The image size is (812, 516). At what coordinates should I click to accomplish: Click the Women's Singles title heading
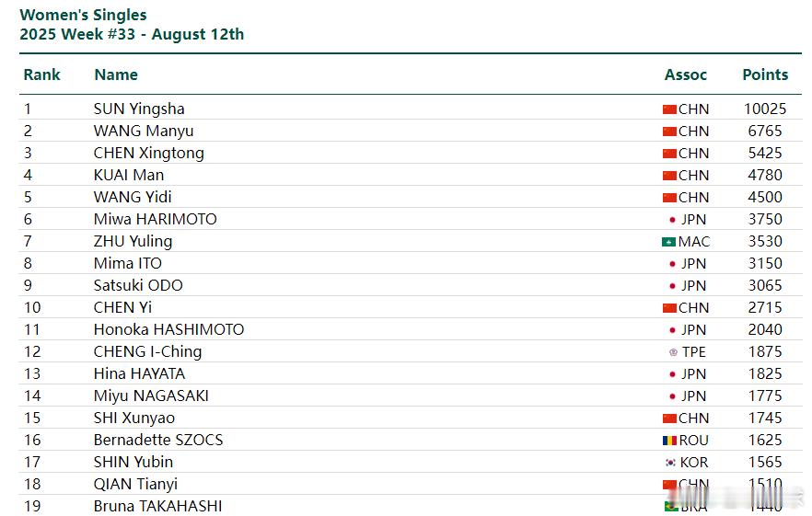tap(83, 15)
